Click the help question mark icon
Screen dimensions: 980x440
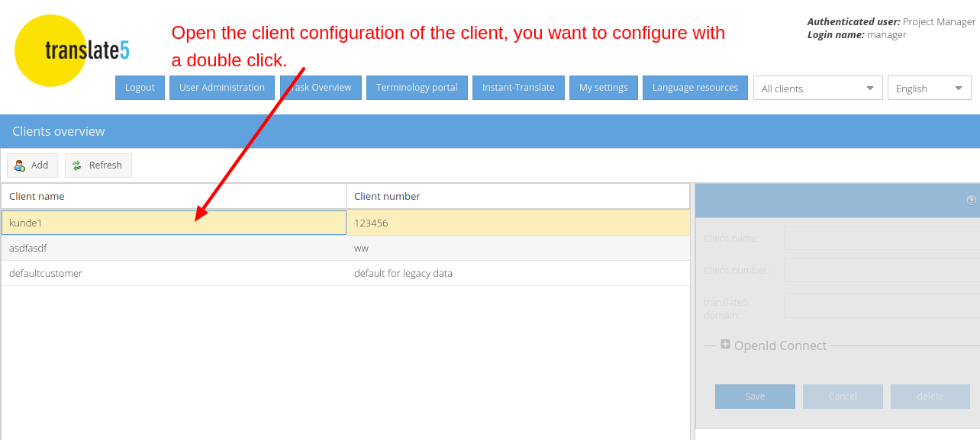[971, 201]
